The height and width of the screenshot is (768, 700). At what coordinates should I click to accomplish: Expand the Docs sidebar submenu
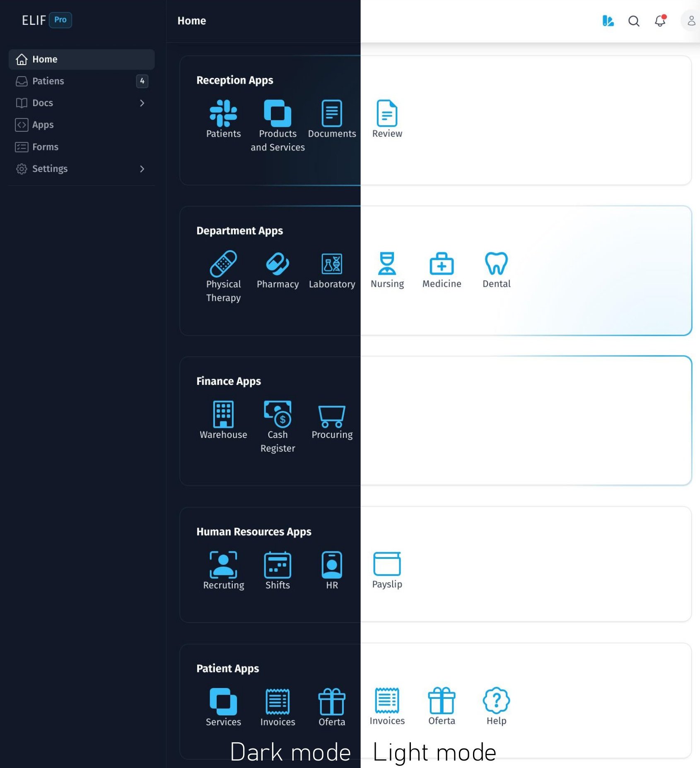pos(142,103)
